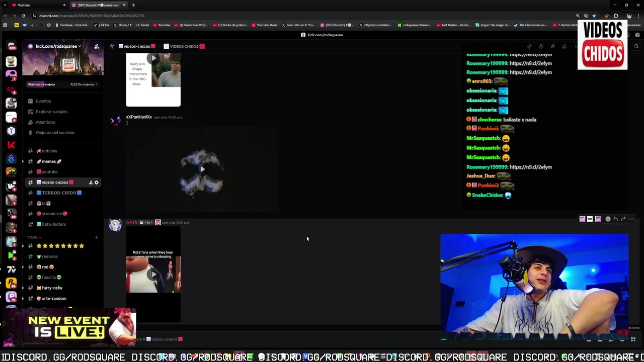Play the Rdr2 fans video thumbnail
This screenshot has height=362, width=644.
pos(153,274)
